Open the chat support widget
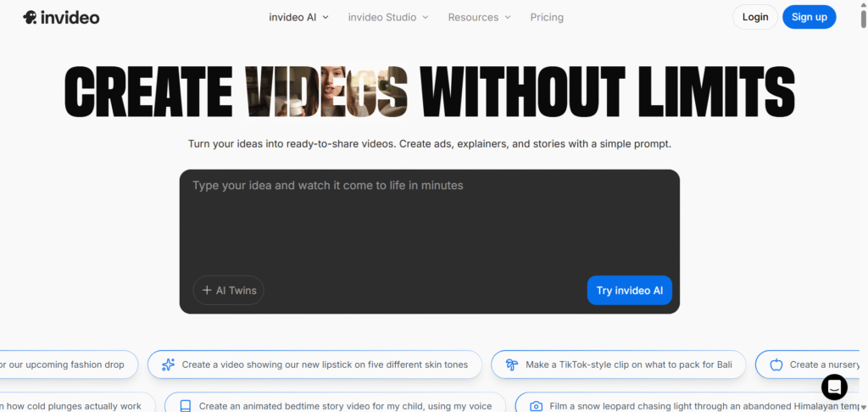The width and height of the screenshot is (868, 412). pyautogui.click(x=834, y=387)
